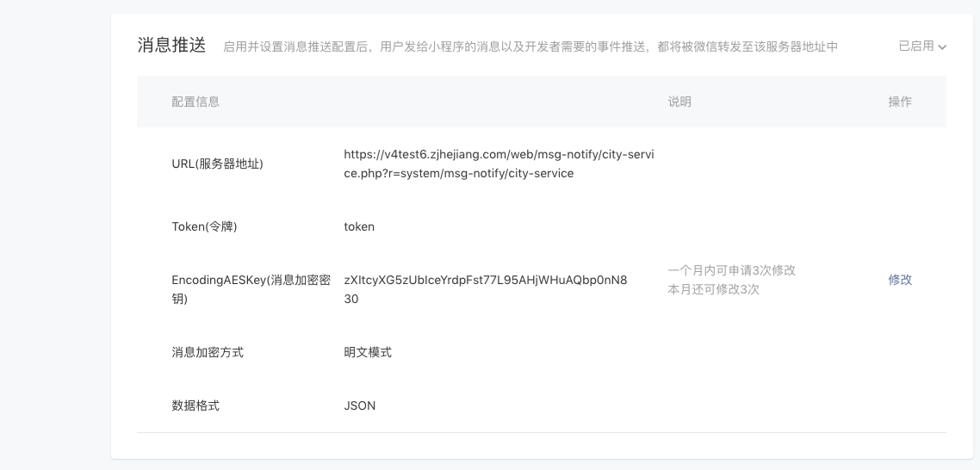
Task: Click the 一个月内可申请3次修改 note
Action: tap(731, 270)
